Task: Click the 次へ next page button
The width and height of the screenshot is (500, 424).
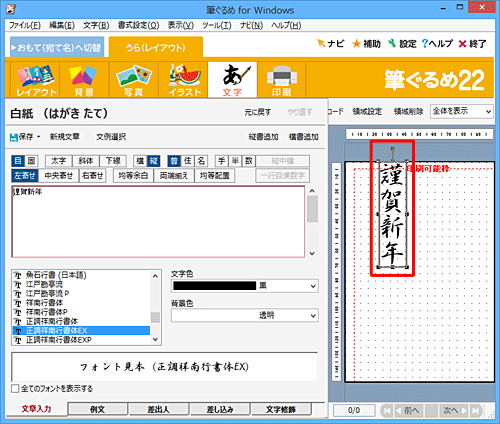Action: tap(455, 410)
